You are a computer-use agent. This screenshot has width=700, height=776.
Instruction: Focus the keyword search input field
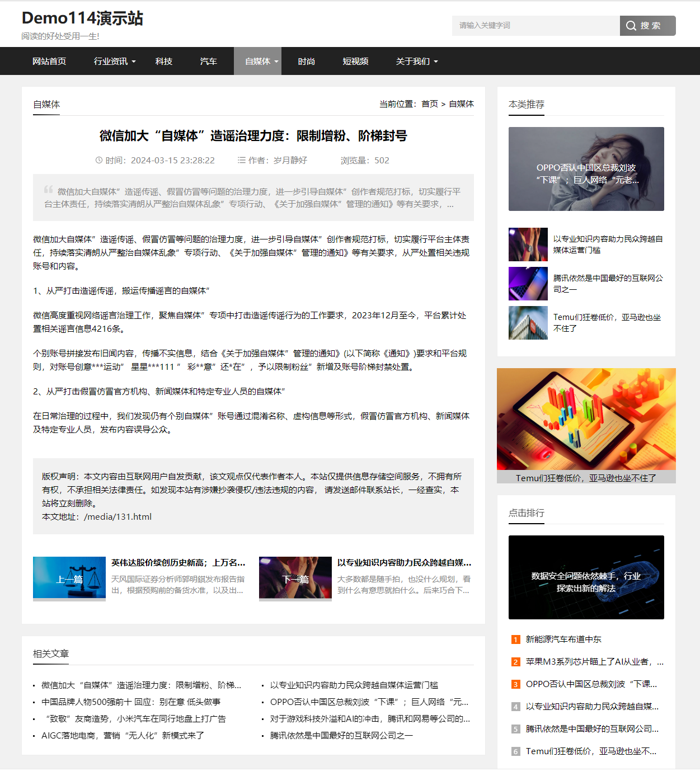[x=536, y=26]
